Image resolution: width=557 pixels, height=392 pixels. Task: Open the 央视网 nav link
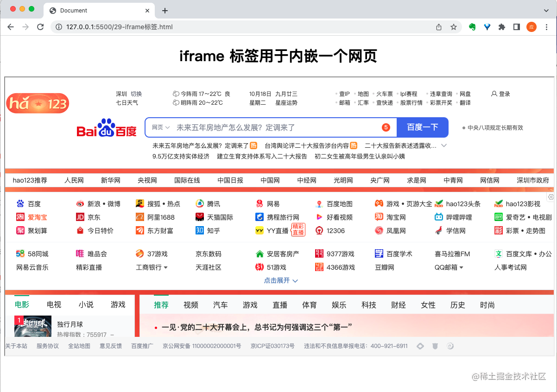[147, 180]
